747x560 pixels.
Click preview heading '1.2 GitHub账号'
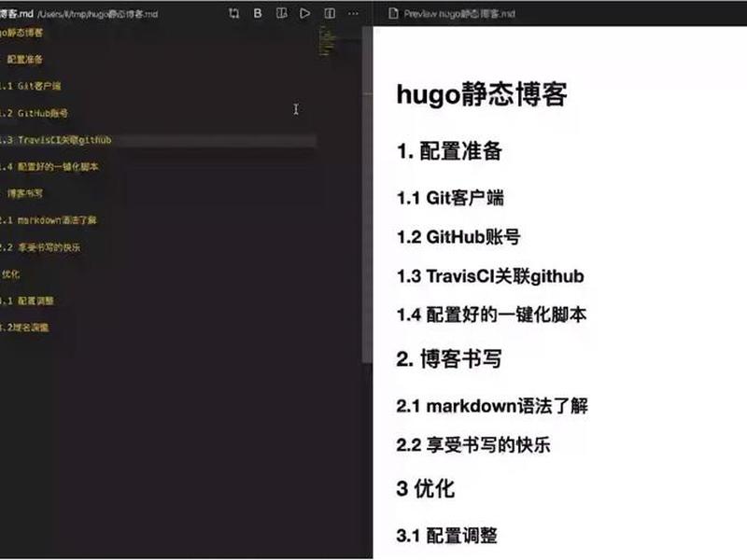[458, 237]
